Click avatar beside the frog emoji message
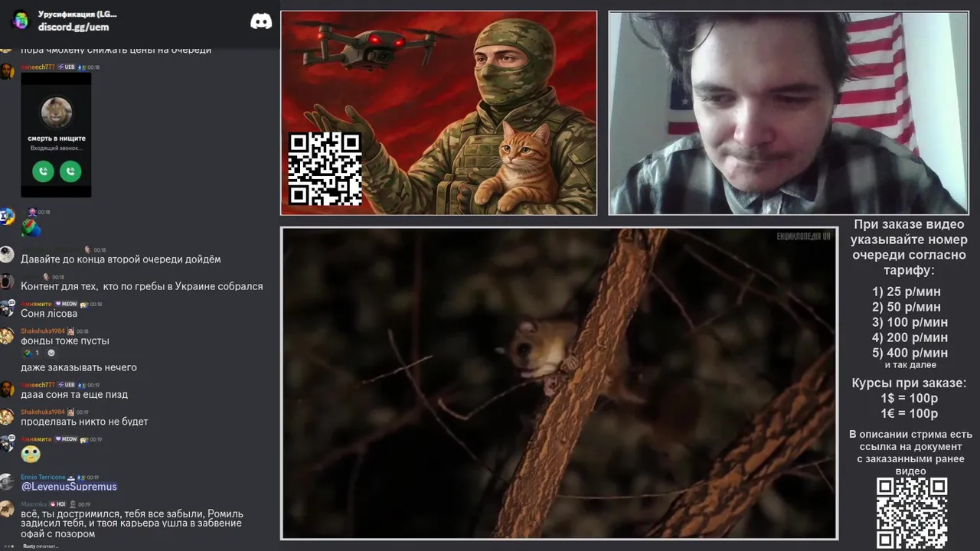The image size is (980, 551). point(7,217)
